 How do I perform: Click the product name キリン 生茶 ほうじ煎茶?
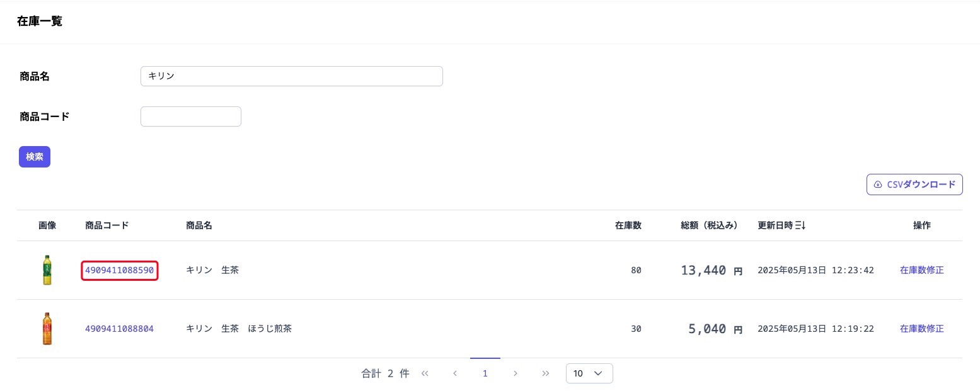coord(239,329)
